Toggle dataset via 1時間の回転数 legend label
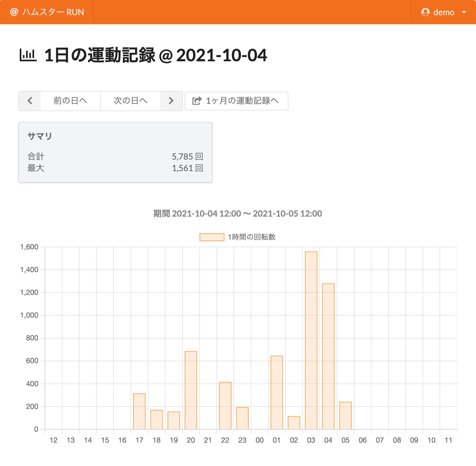 point(251,237)
